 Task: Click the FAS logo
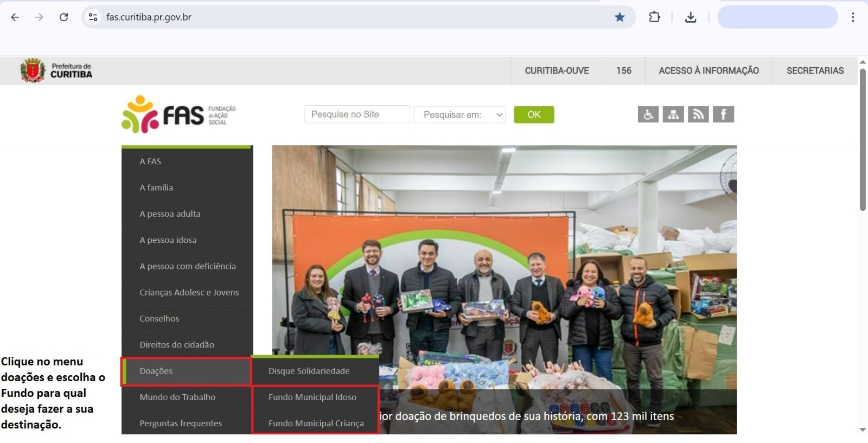[178, 114]
